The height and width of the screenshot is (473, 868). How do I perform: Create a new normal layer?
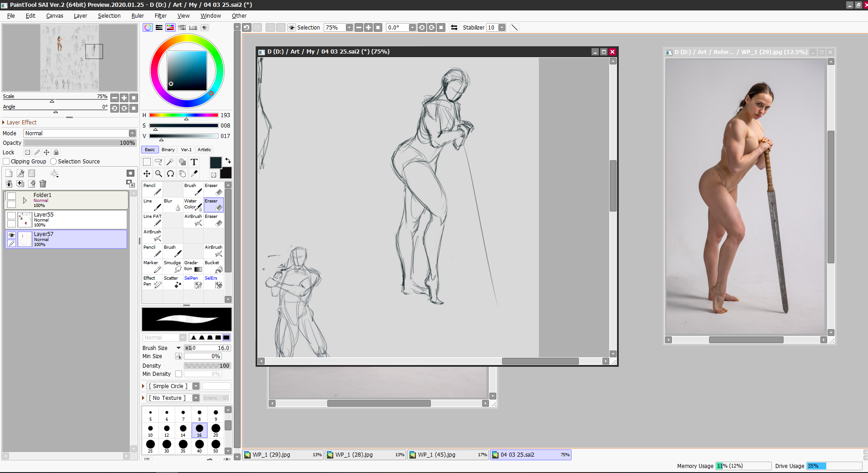pos(9,173)
